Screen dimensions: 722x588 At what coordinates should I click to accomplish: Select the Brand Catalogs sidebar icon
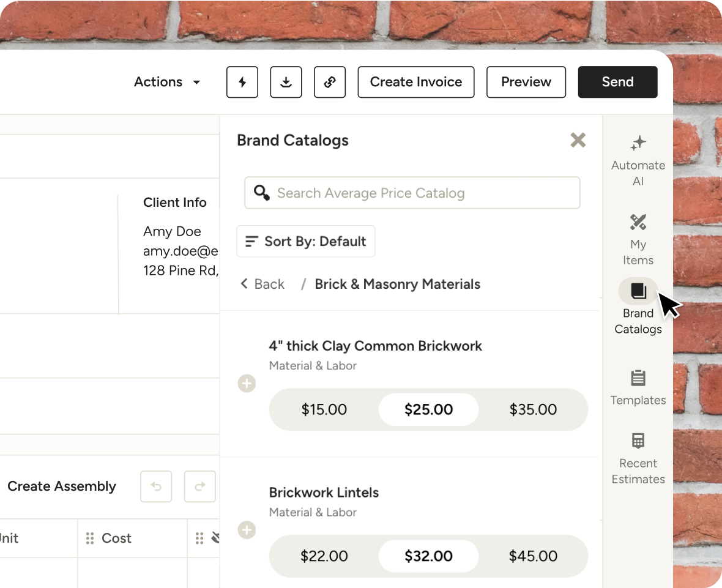click(x=638, y=291)
